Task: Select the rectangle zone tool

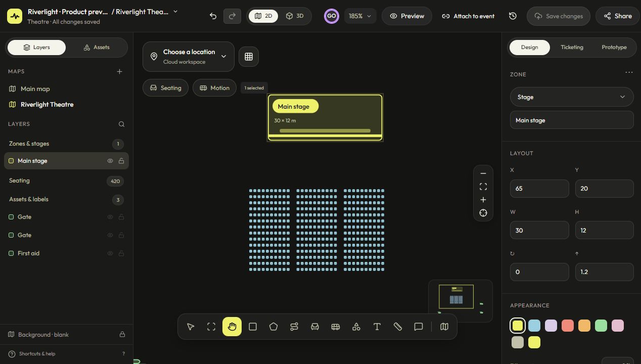Action: [x=253, y=327]
